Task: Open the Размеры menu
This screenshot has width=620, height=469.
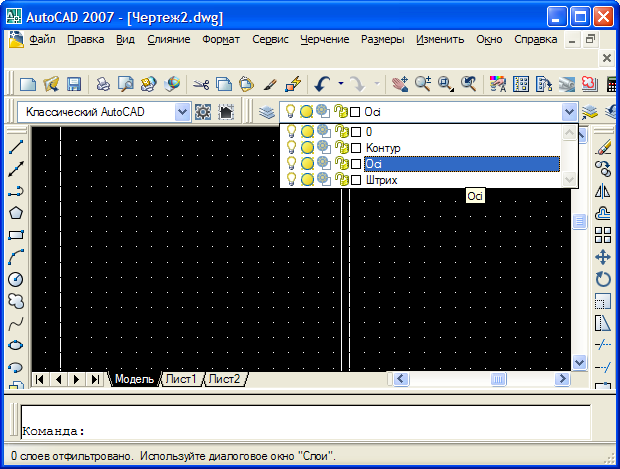Action: (383, 40)
